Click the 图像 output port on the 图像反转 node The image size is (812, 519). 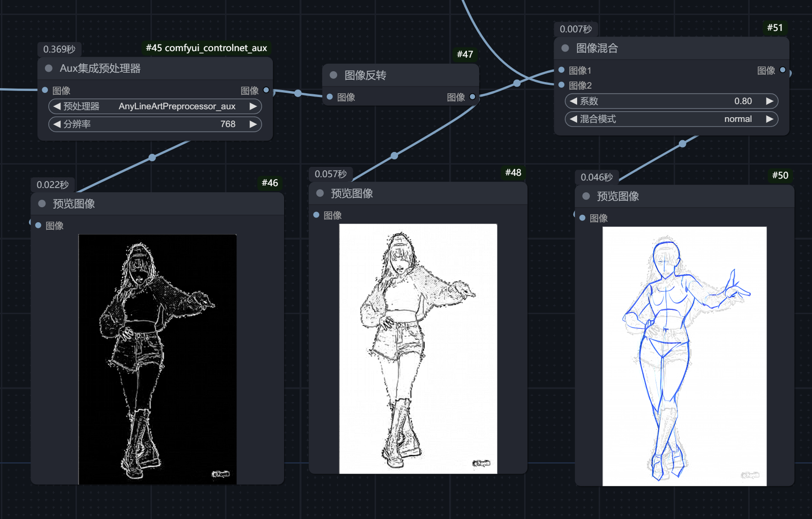pos(473,97)
